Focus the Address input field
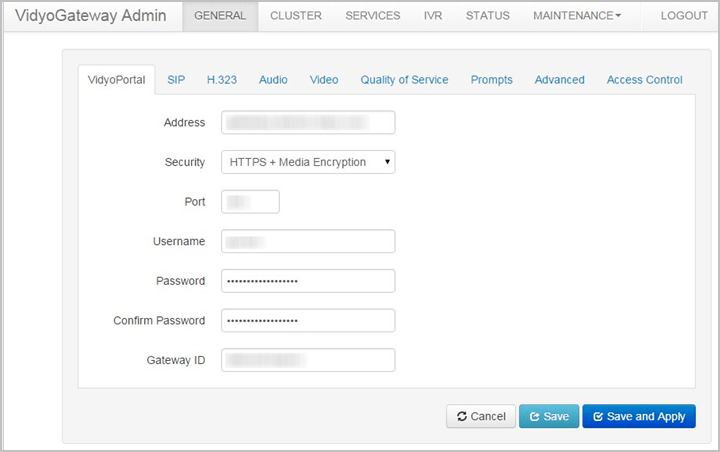 [308, 123]
